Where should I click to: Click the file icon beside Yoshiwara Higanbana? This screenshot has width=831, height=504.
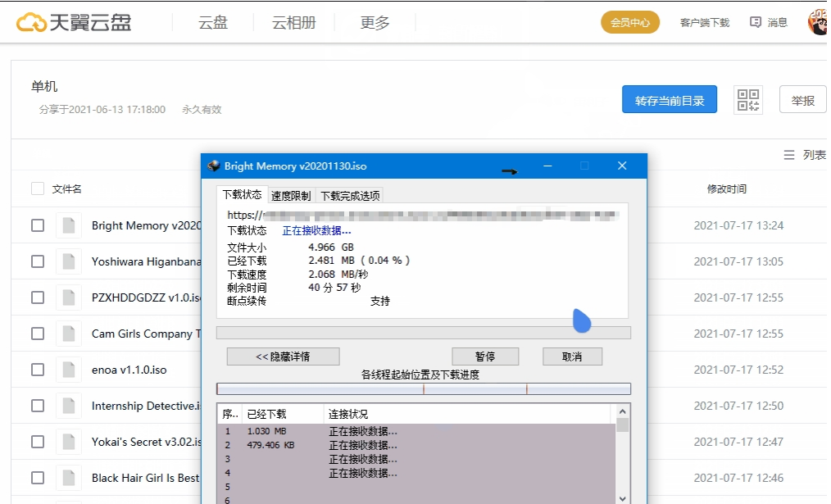[68, 261]
